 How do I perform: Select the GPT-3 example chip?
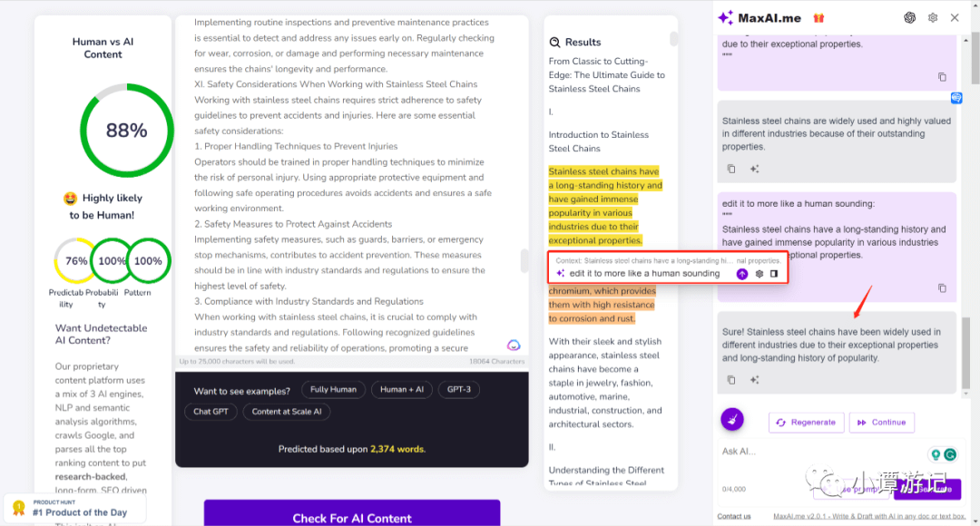[459, 390]
